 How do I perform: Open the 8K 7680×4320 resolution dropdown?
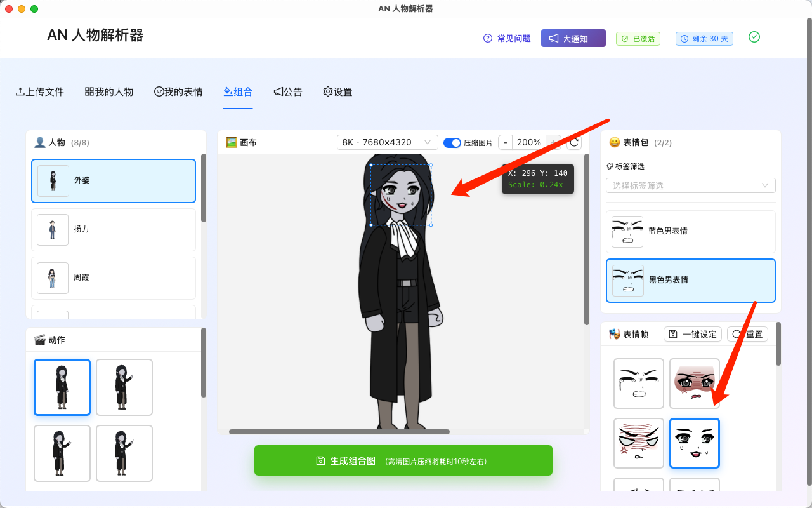click(x=387, y=142)
